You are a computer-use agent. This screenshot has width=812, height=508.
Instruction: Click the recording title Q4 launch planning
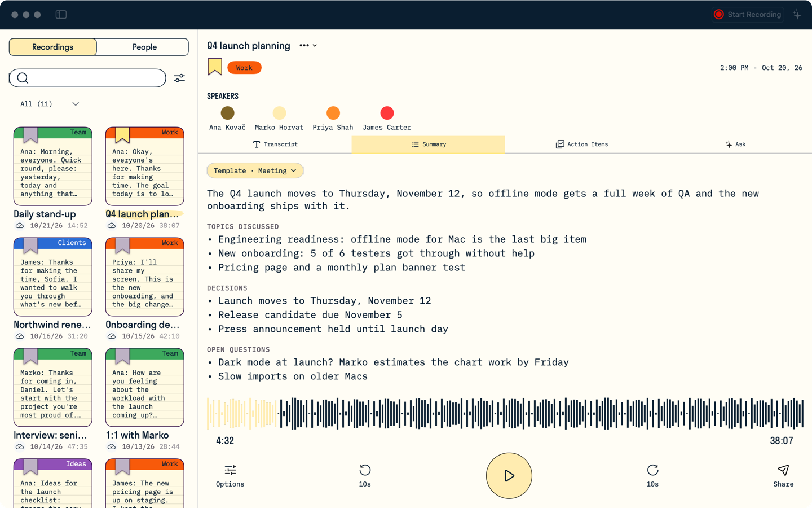(x=249, y=46)
